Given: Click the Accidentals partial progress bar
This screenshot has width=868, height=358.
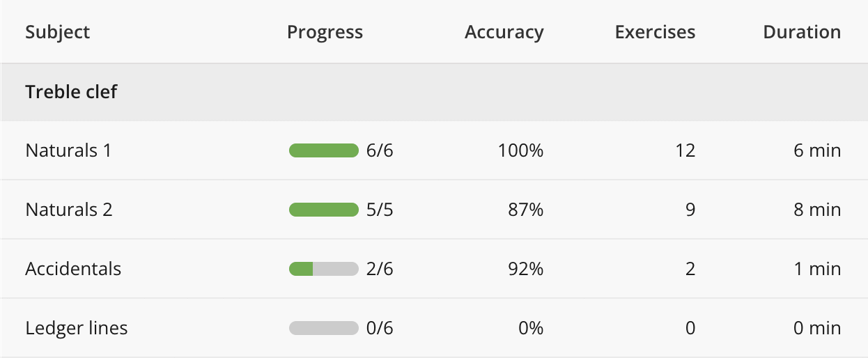Looking at the screenshot, I should point(324,269).
